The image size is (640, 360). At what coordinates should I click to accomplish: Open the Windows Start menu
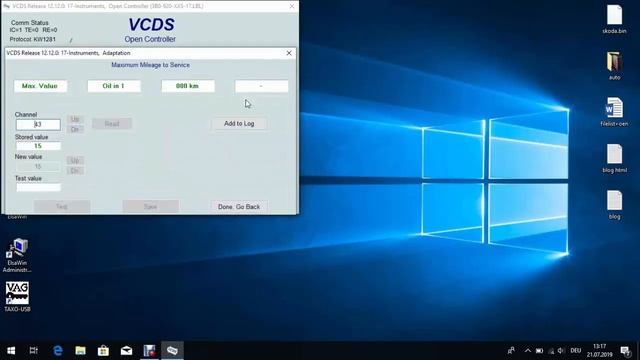click(11, 350)
